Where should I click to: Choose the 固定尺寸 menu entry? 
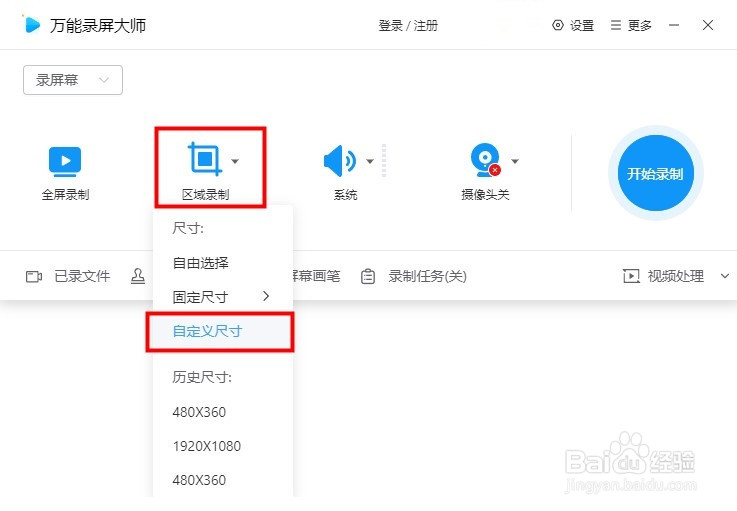coord(223,297)
